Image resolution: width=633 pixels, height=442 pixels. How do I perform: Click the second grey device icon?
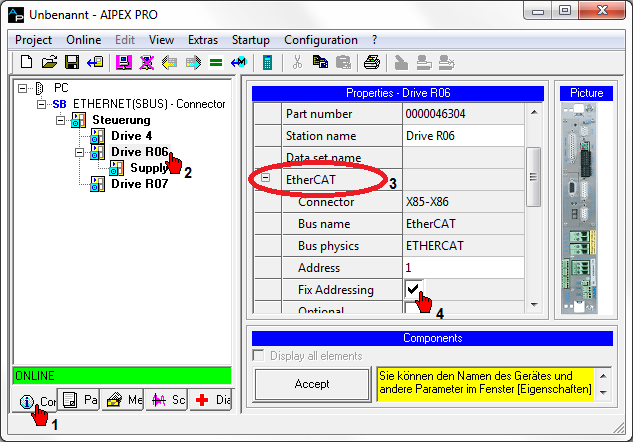pos(424,63)
